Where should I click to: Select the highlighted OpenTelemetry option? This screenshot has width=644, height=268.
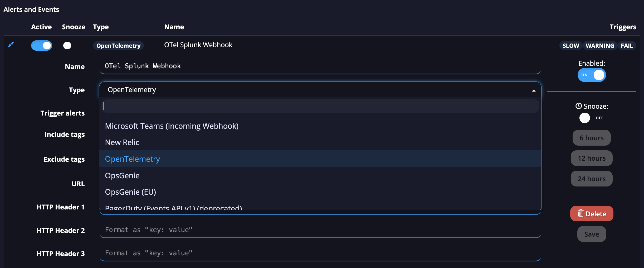point(320,159)
